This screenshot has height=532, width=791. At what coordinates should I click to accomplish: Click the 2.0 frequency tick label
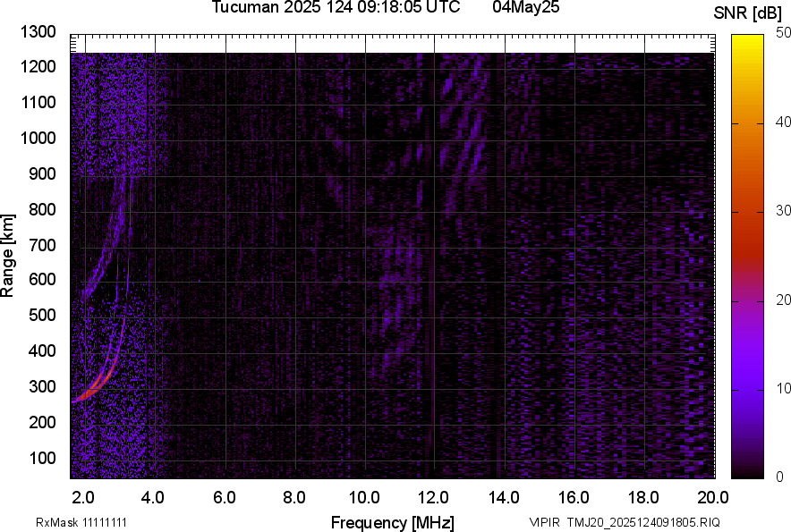tap(83, 498)
